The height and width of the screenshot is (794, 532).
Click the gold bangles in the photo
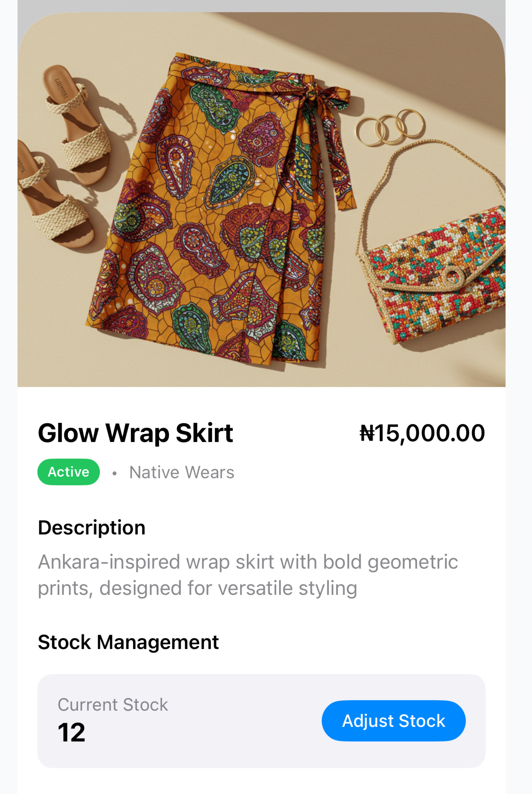pos(390,127)
